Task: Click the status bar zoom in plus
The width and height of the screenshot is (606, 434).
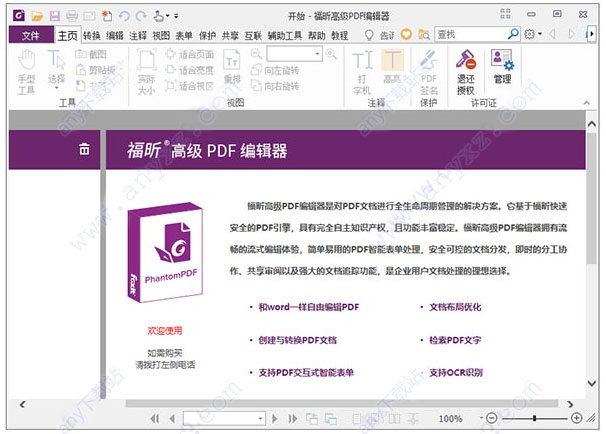Action: (576, 418)
